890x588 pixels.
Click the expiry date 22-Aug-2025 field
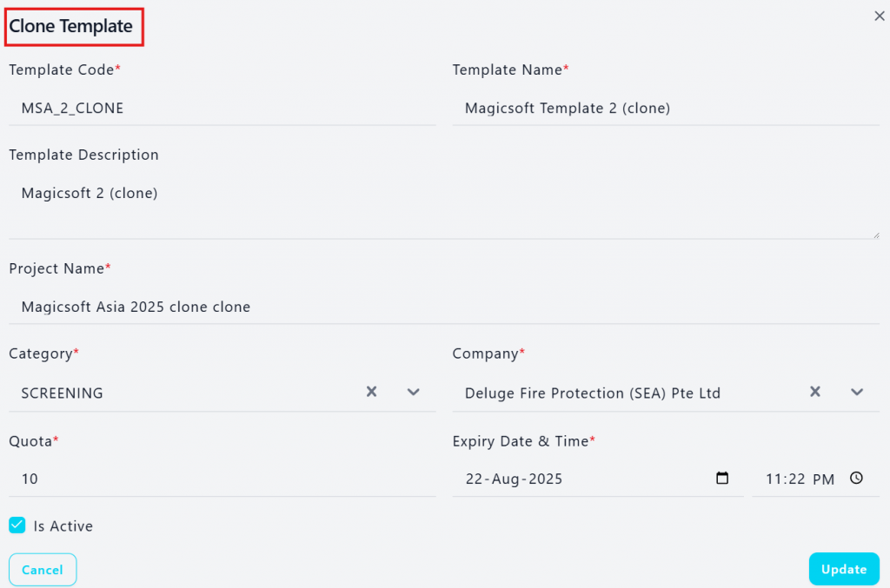pyautogui.click(x=598, y=479)
